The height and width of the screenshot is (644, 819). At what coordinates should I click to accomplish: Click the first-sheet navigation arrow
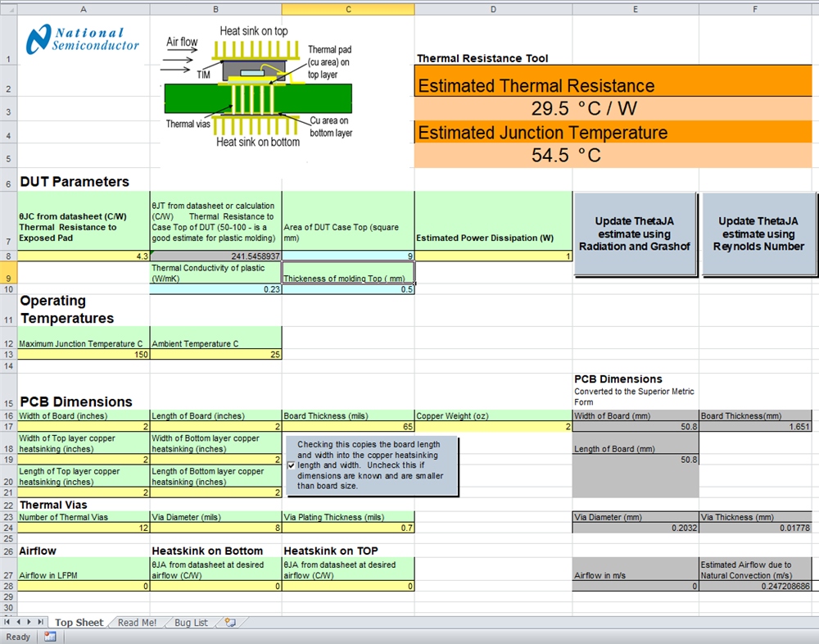[x=7, y=623]
